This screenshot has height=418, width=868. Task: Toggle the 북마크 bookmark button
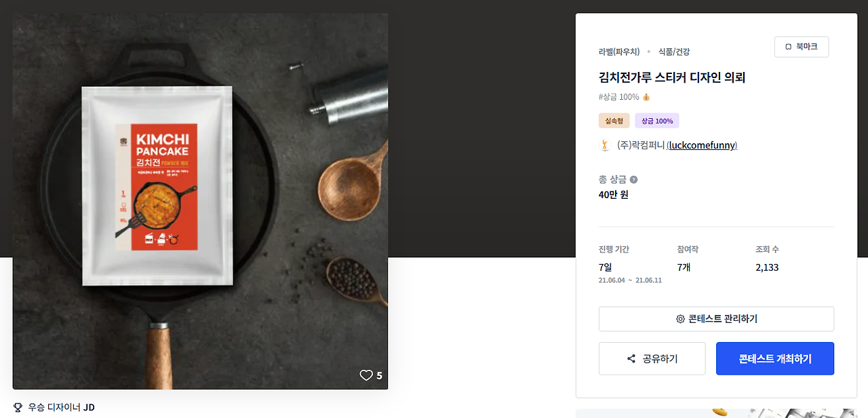(x=801, y=47)
